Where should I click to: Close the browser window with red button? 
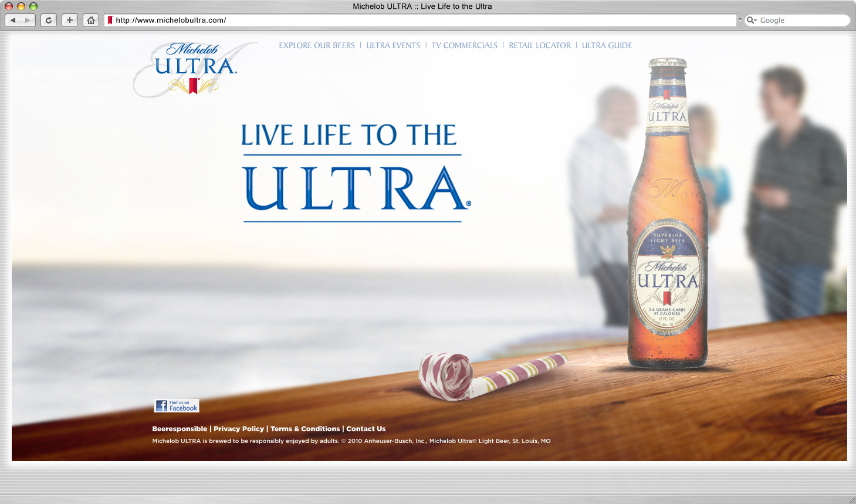tap(9, 6)
